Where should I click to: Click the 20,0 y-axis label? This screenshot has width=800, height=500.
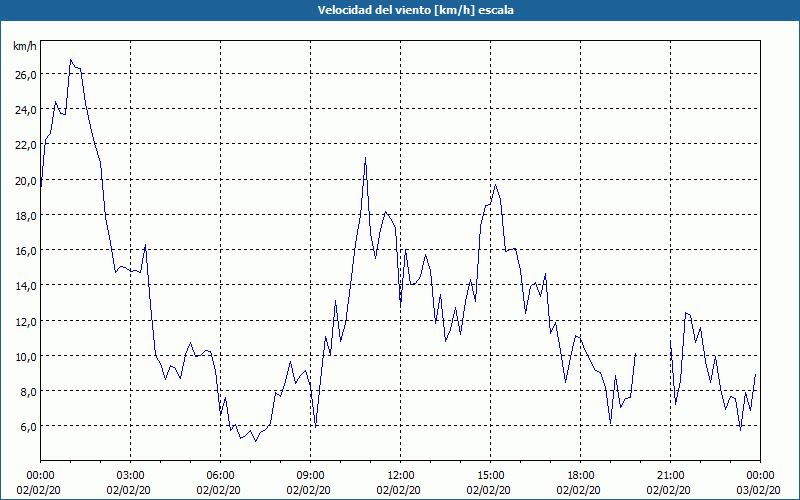26,181
